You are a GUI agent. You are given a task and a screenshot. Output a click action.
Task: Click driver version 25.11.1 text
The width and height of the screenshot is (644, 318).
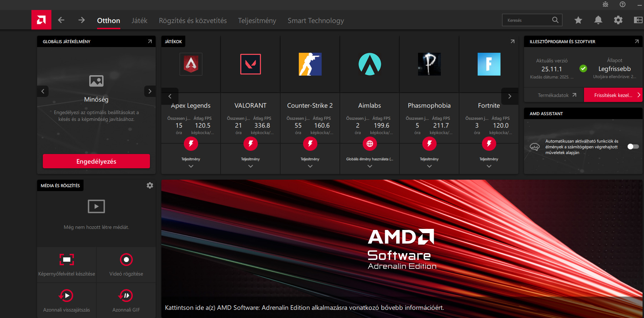pos(552,69)
